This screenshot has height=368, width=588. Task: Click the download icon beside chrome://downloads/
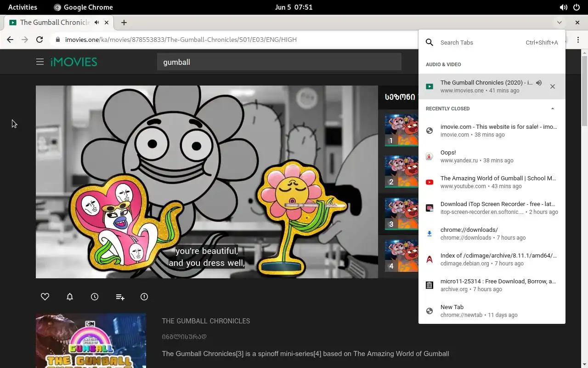pos(430,234)
